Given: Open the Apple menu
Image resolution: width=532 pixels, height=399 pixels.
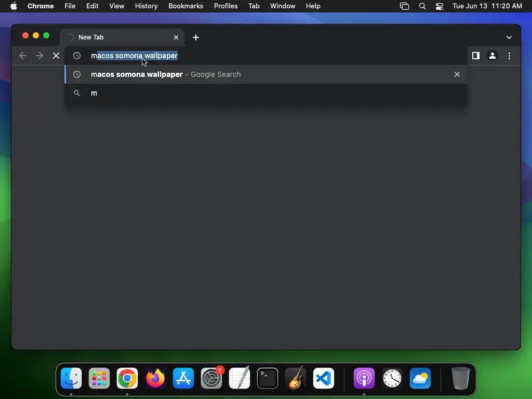Looking at the screenshot, I should point(14,6).
